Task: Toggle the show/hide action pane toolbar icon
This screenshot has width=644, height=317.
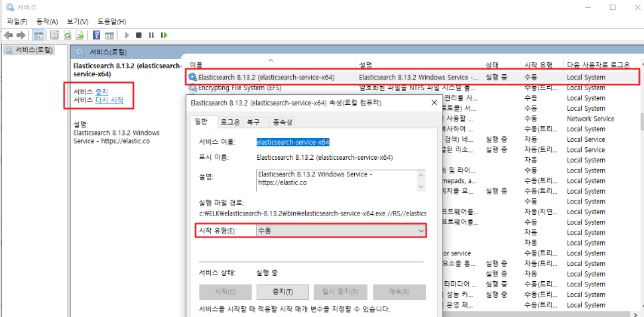Action: pos(109,35)
